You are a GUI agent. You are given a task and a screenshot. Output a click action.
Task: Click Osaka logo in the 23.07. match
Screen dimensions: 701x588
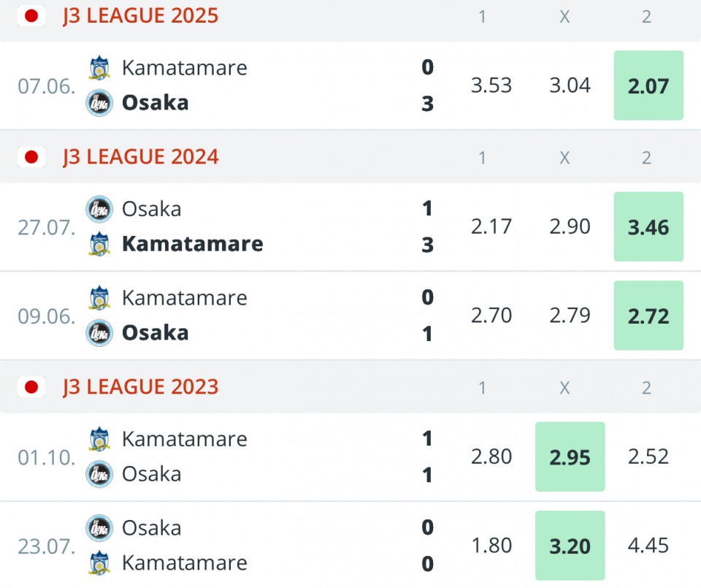pos(99,527)
